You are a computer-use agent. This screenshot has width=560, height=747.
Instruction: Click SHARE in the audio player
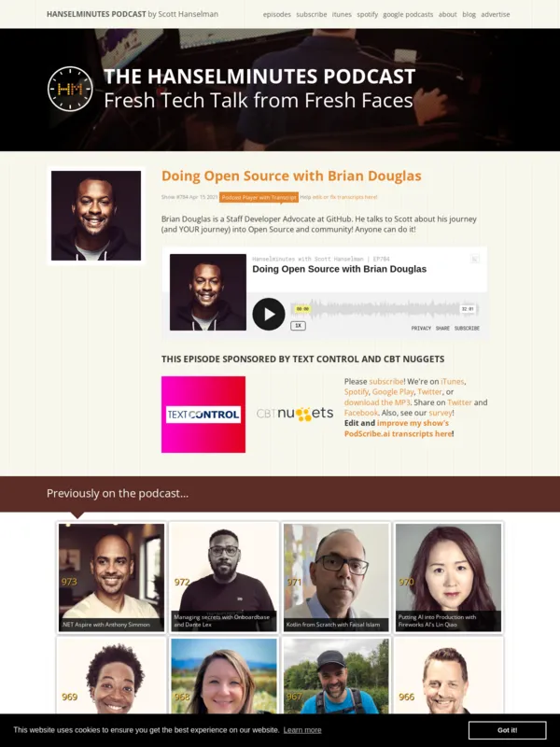(442, 329)
